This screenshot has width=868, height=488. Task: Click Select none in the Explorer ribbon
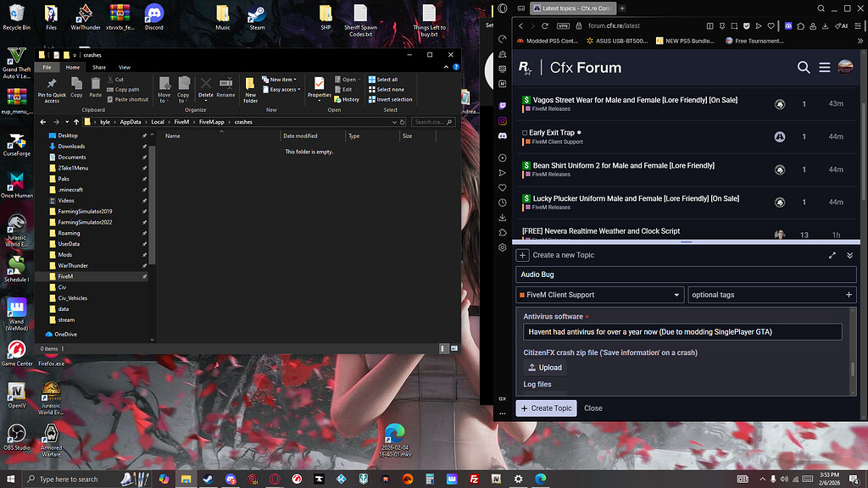(x=387, y=90)
